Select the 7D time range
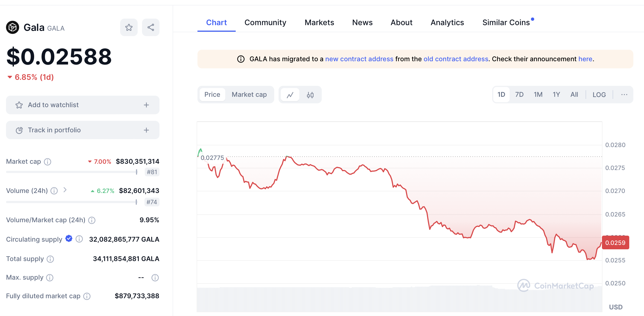Viewport: 644px width, 316px height. [519, 95]
